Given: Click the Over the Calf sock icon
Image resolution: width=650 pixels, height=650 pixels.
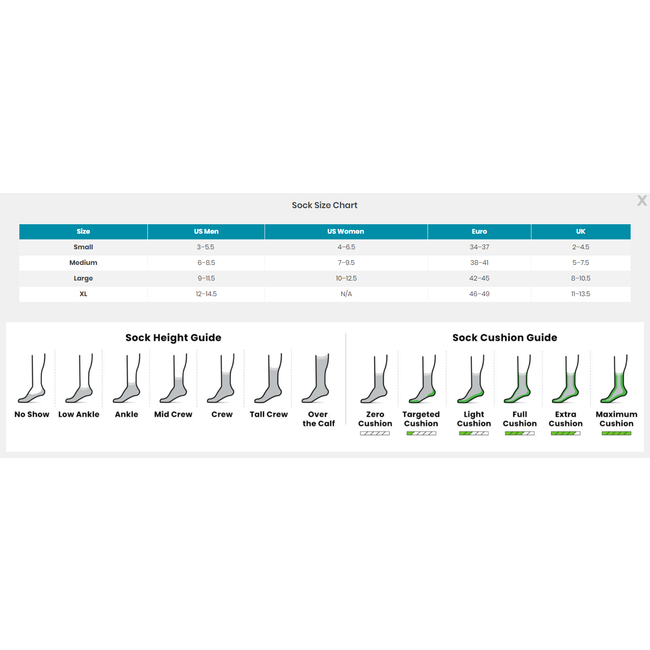Looking at the screenshot, I should [318, 379].
